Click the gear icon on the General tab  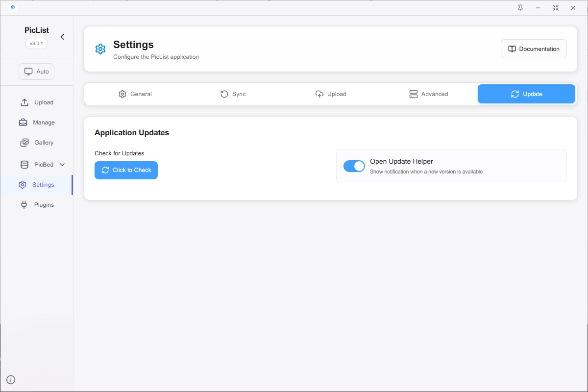coord(122,94)
